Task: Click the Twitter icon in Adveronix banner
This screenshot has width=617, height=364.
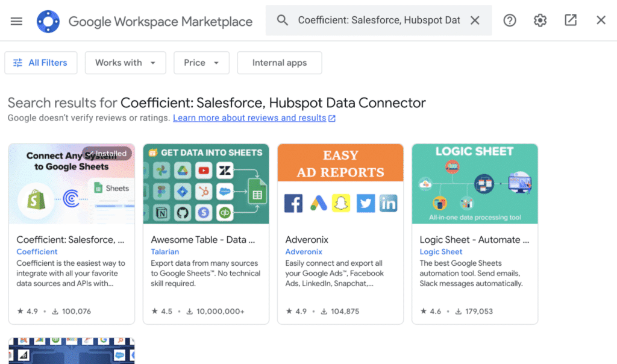Action: pos(366,203)
